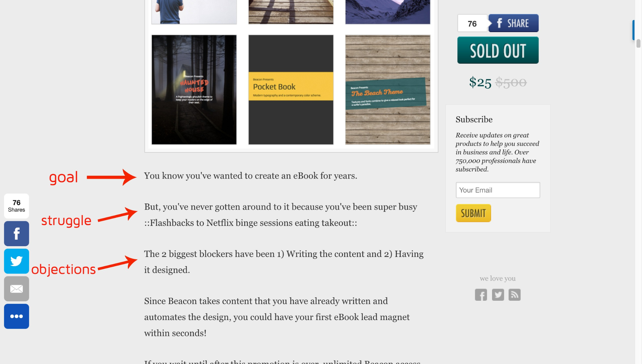642x364 pixels.
Task: Click the blue Facebook SHARE button
Action: tap(513, 23)
